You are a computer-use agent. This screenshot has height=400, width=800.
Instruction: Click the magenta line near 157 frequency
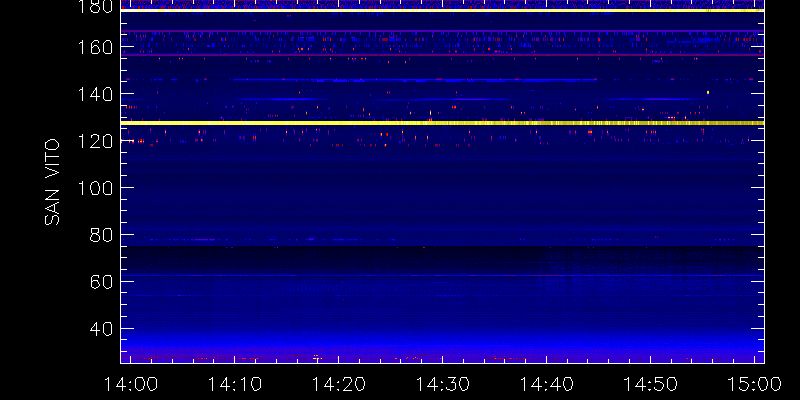coord(442,55)
